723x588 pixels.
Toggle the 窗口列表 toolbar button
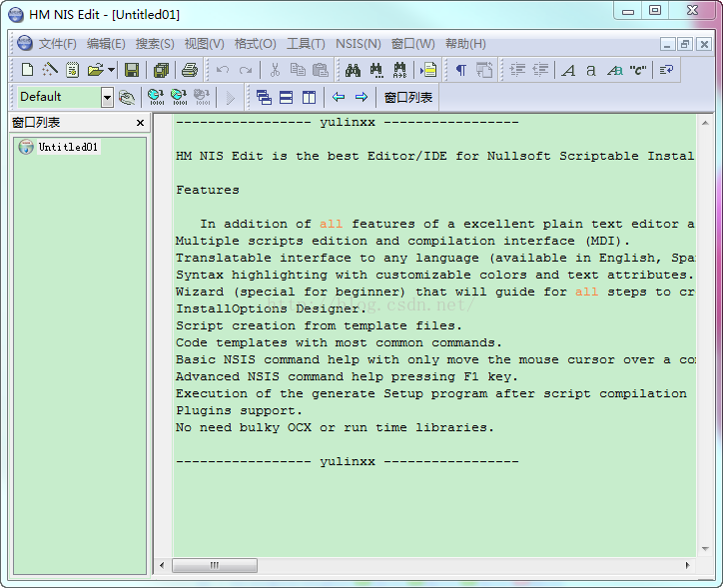(408, 97)
